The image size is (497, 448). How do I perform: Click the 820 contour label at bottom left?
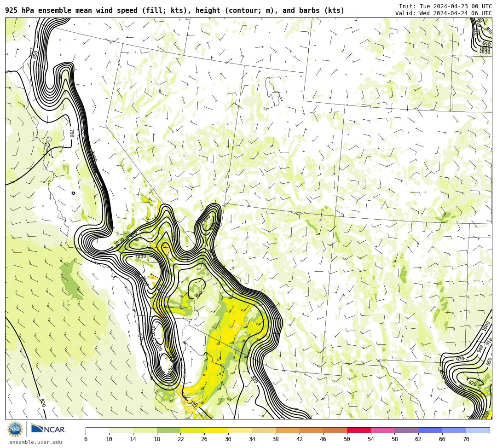pyautogui.click(x=43, y=403)
